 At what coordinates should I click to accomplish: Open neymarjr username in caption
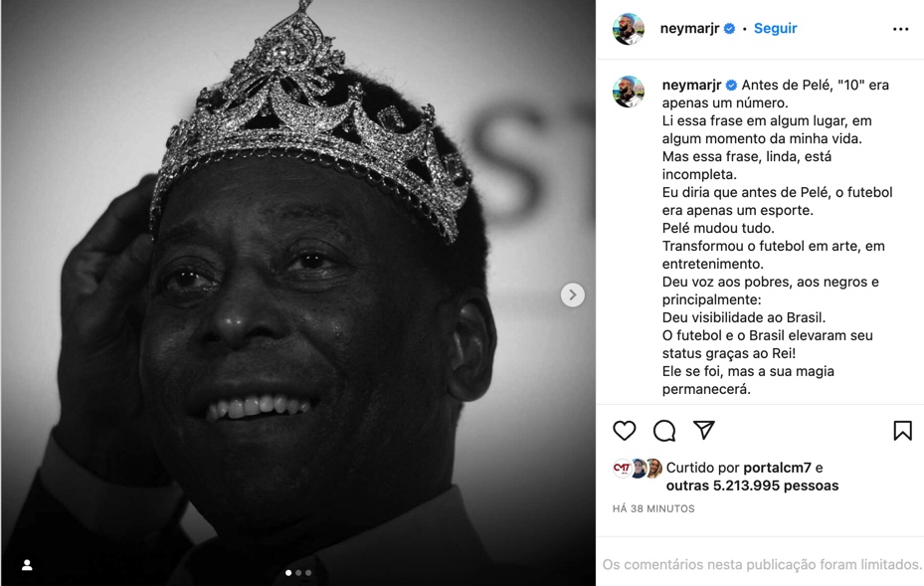[x=691, y=85]
